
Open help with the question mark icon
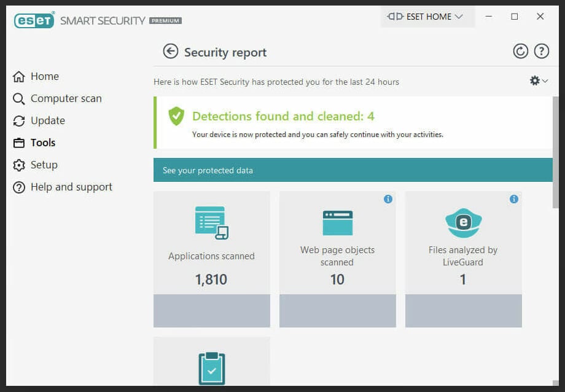[541, 51]
